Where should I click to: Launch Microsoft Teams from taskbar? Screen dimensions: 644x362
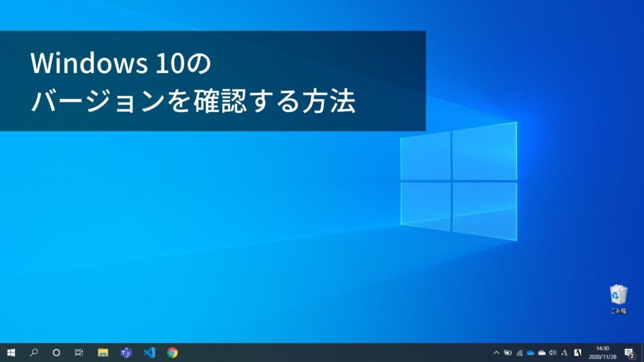click(126, 353)
